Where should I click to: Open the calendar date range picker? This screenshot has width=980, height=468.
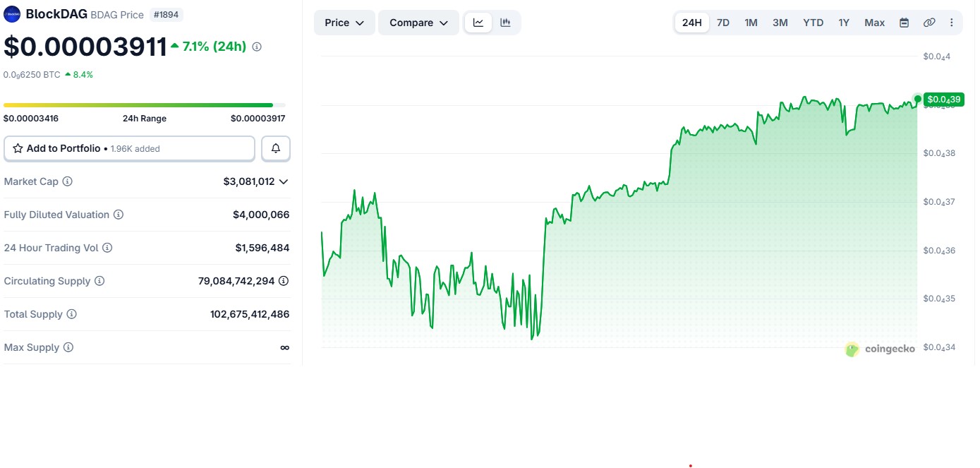904,23
